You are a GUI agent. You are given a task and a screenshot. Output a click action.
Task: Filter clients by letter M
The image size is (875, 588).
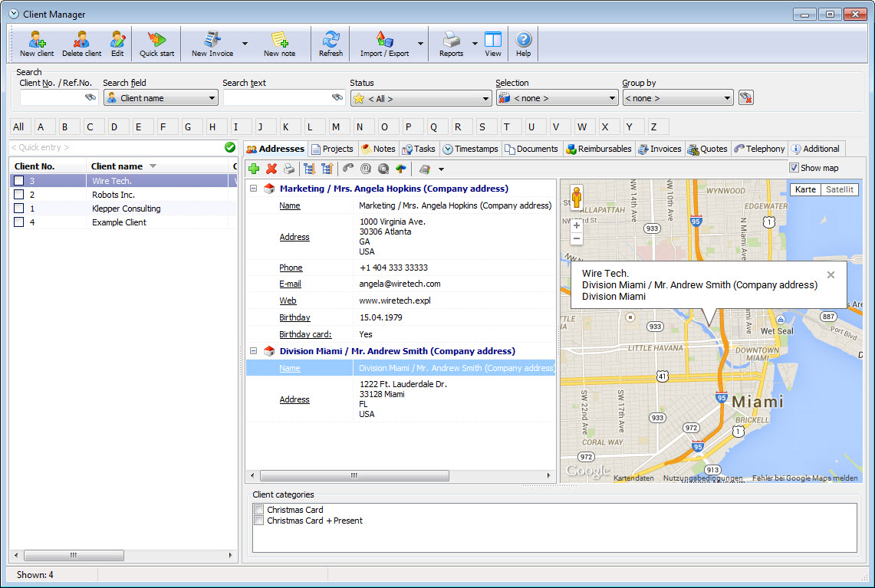point(335,127)
